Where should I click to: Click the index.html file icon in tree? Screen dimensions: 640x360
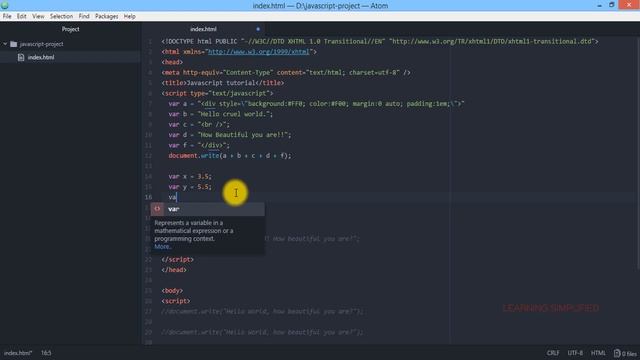(x=21, y=58)
